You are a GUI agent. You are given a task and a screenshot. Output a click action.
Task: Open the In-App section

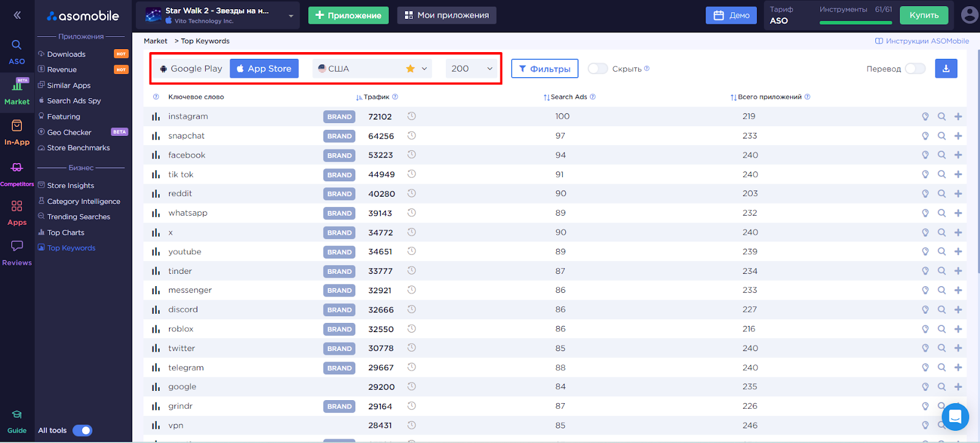pos(17,132)
